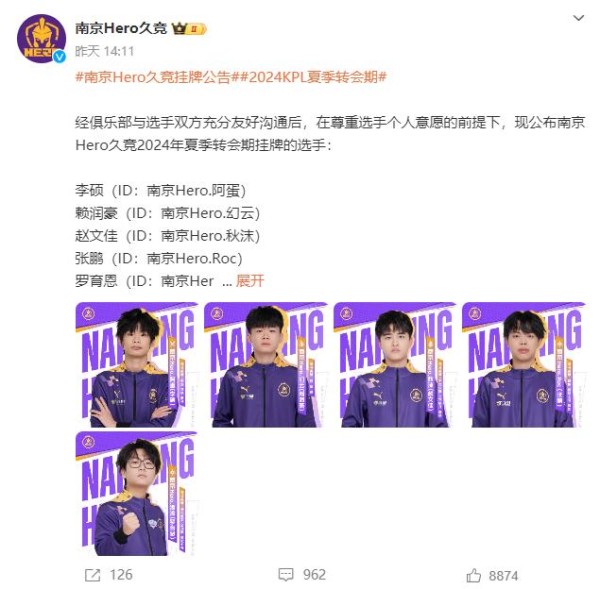Open the 南京Hero久竞 profile avatar
Image resolution: width=600 pixels, height=589 pixels.
pyautogui.click(x=41, y=39)
